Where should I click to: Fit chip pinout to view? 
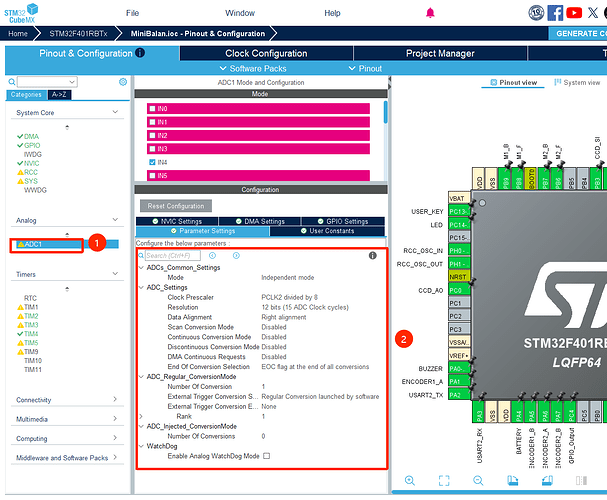coord(444,481)
